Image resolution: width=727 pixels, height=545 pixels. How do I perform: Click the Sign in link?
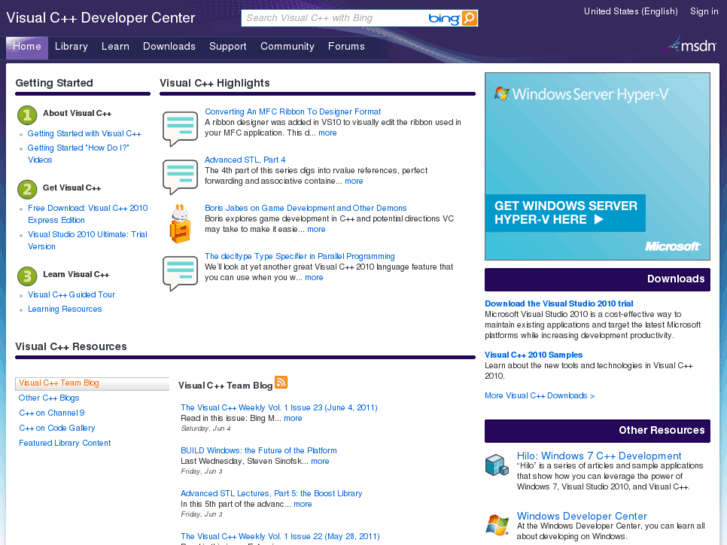coord(704,12)
